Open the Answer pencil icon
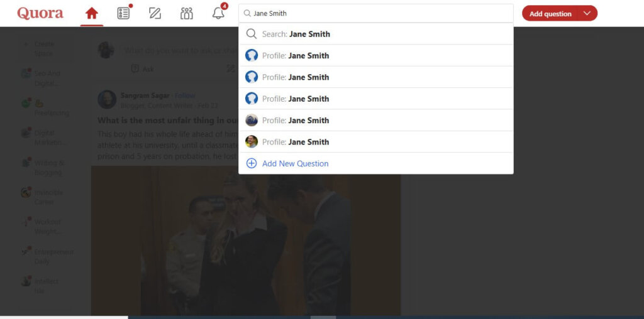The image size is (644, 319). coord(155,14)
